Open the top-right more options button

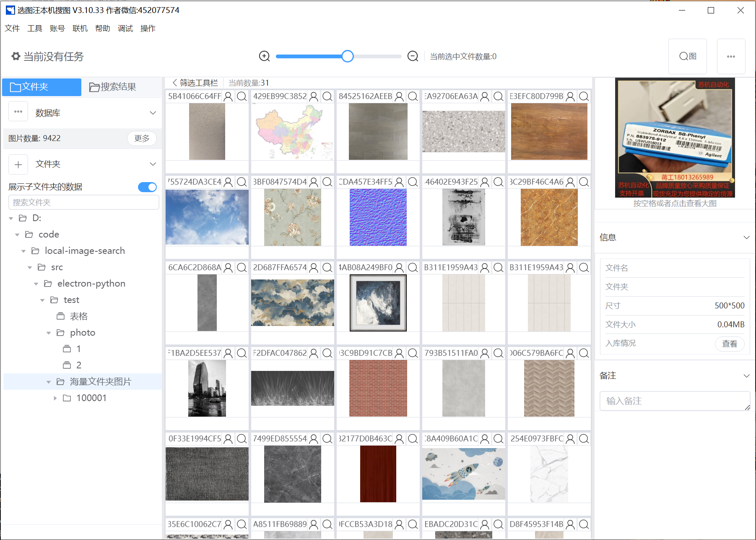pos(731,57)
